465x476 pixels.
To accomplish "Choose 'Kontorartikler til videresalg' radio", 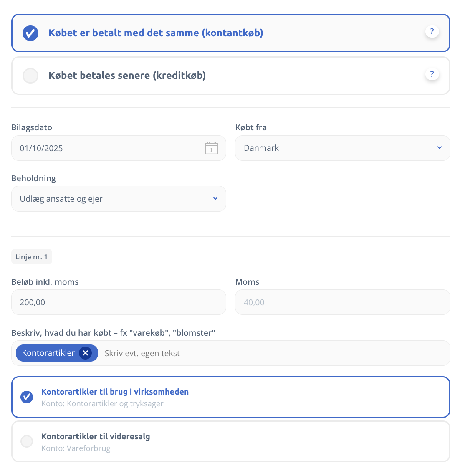I will [27, 441].
